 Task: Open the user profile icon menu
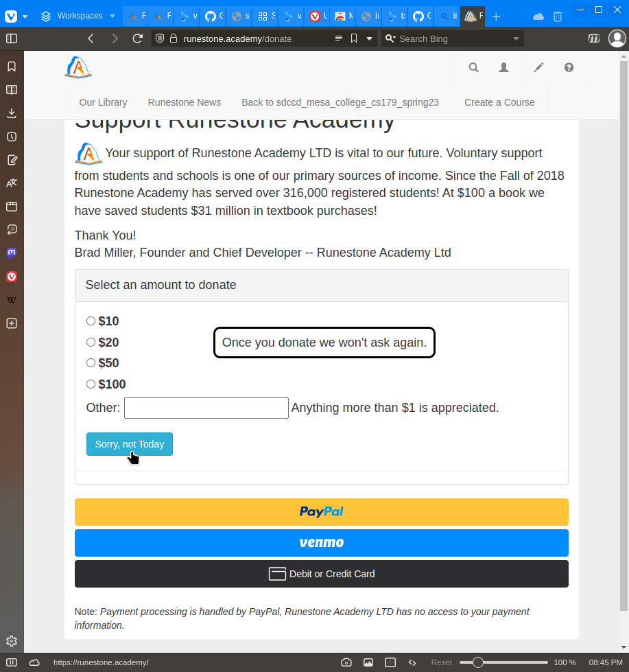click(x=503, y=67)
